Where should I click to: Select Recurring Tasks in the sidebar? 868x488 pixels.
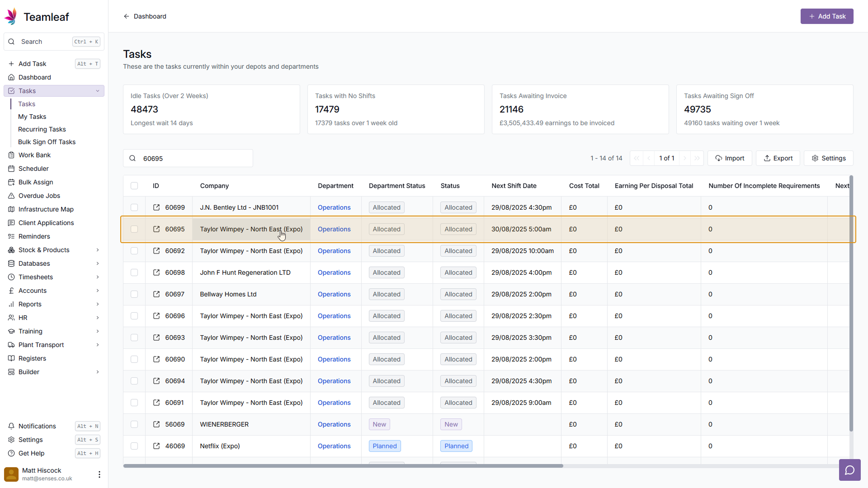tap(42, 129)
